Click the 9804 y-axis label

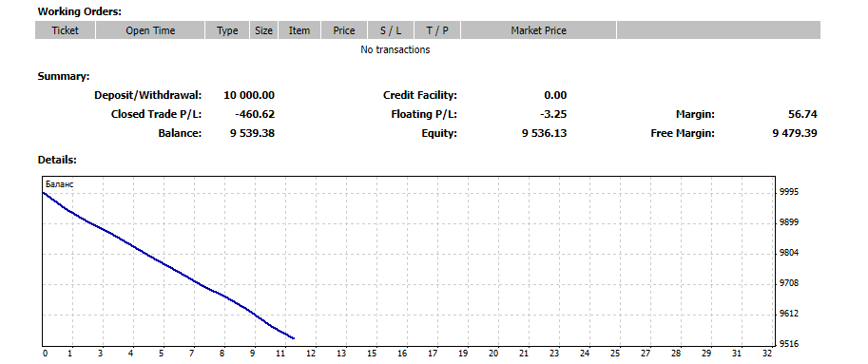(x=789, y=253)
